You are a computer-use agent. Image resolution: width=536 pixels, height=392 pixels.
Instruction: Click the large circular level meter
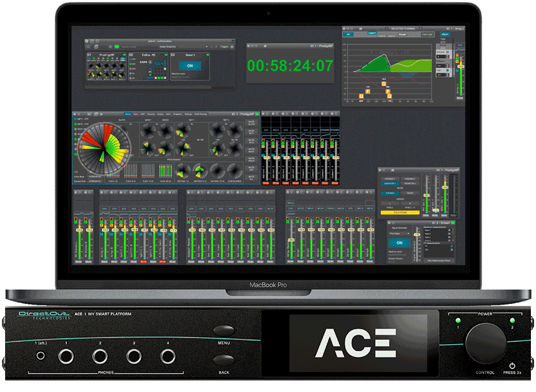103,149
